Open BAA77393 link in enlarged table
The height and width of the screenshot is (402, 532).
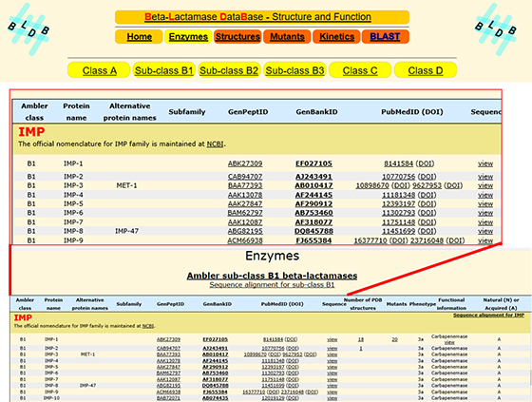click(x=245, y=185)
